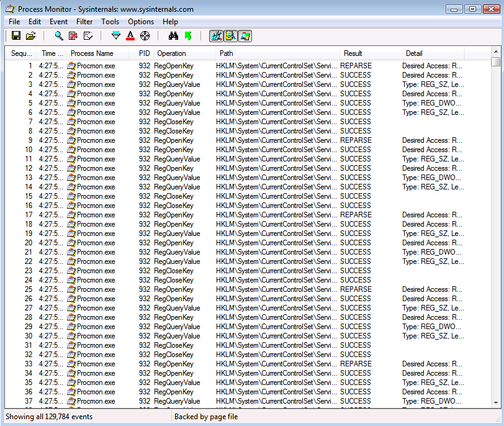The width and height of the screenshot is (504, 426).
Task: Select SUCCESS result in sequence row 20
Action: [356, 243]
